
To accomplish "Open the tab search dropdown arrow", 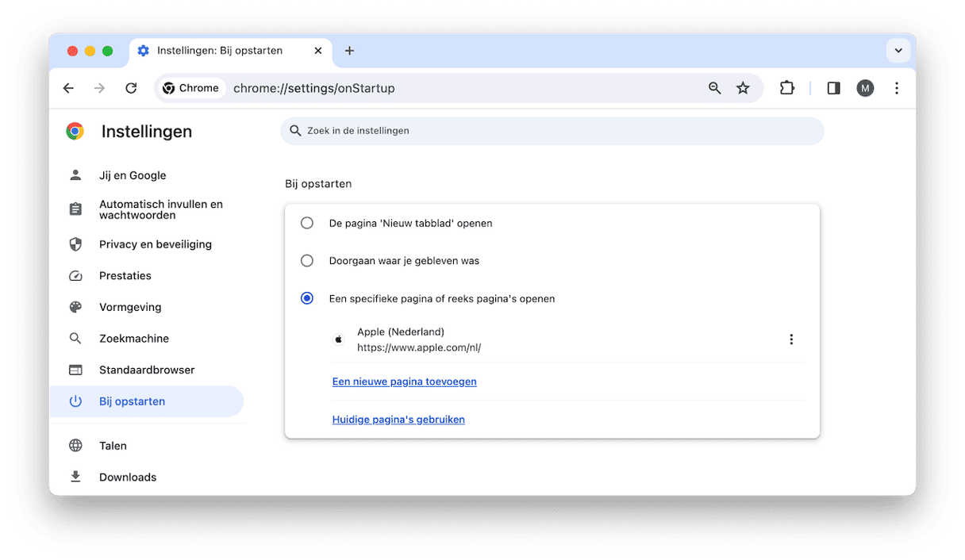I will [898, 51].
